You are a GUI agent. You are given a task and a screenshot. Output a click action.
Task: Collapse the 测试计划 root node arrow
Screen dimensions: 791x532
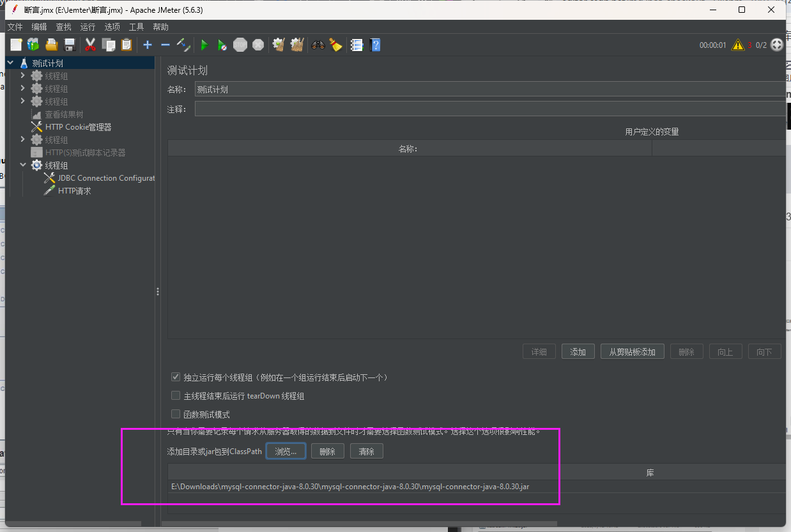pos(10,63)
